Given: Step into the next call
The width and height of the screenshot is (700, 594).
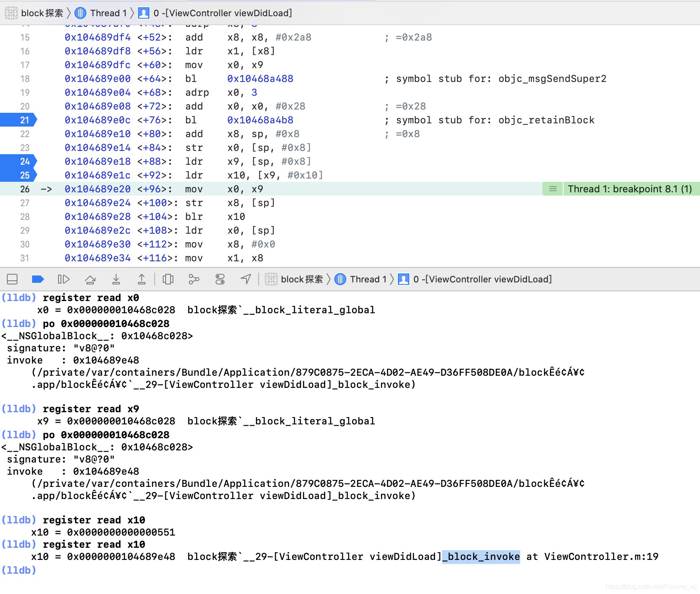Looking at the screenshot, I should click(116, 279).
